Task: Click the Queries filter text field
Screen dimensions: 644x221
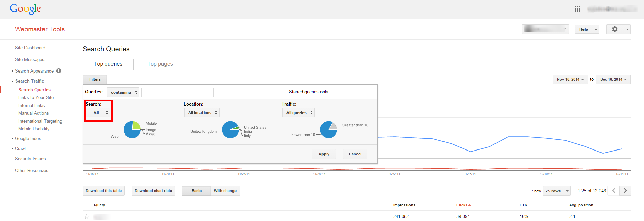Action: [x=177, y=92]
